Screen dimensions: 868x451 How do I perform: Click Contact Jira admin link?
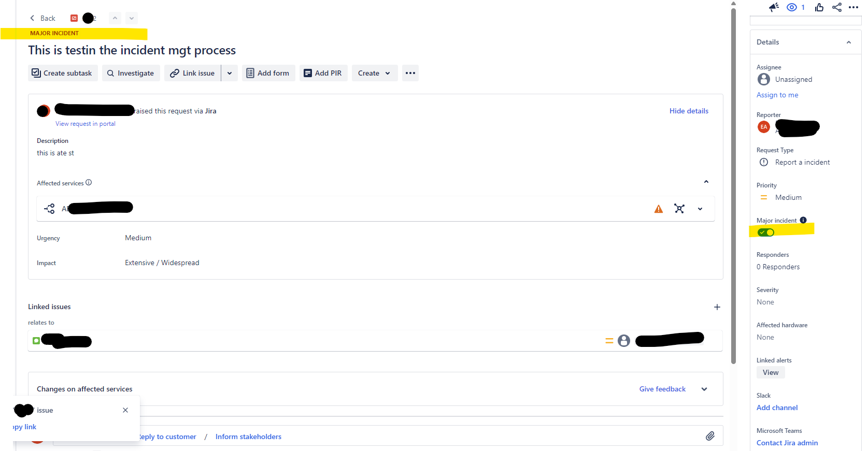pos(787,443)
